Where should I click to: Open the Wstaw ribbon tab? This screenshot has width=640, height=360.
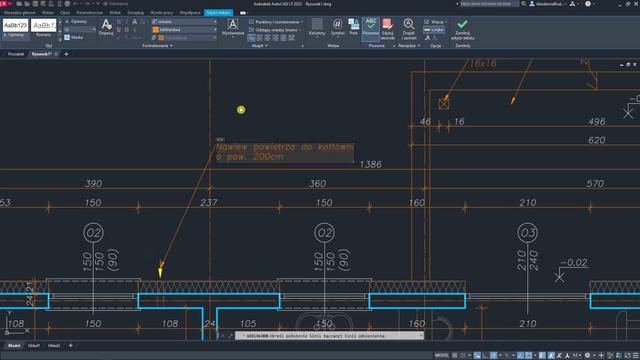[47, 13]
